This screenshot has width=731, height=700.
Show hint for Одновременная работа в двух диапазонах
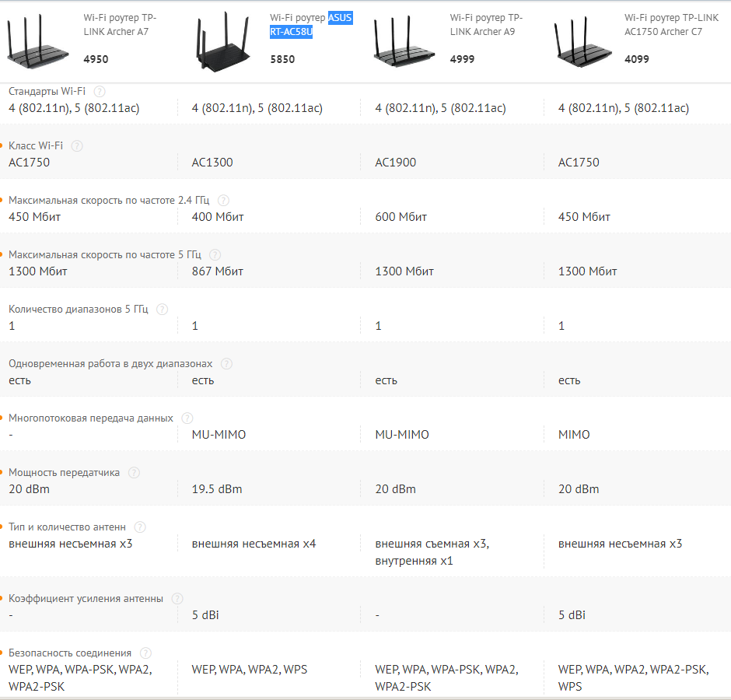(226, 363)
